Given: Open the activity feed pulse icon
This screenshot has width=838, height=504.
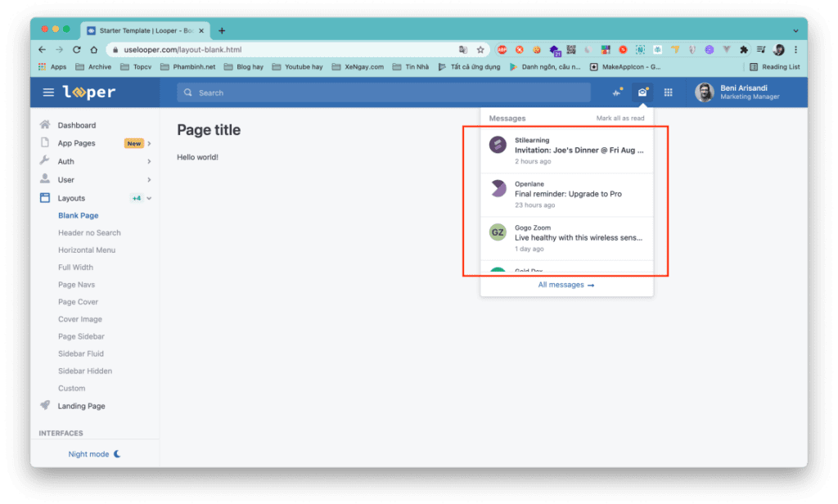Looking at the screenshot, I should click(x=617, y=92).
